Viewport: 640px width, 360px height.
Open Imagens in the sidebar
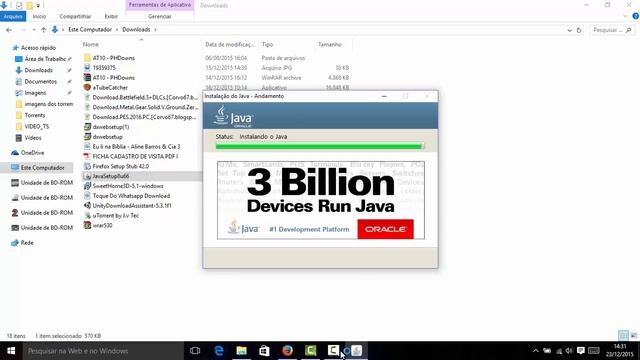(x=35, y=93)
